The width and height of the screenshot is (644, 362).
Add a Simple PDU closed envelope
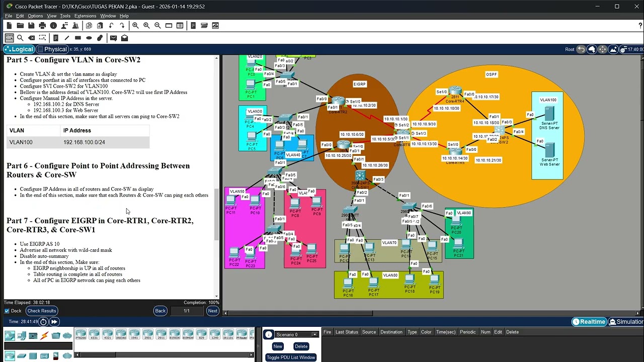coord(113,38)
